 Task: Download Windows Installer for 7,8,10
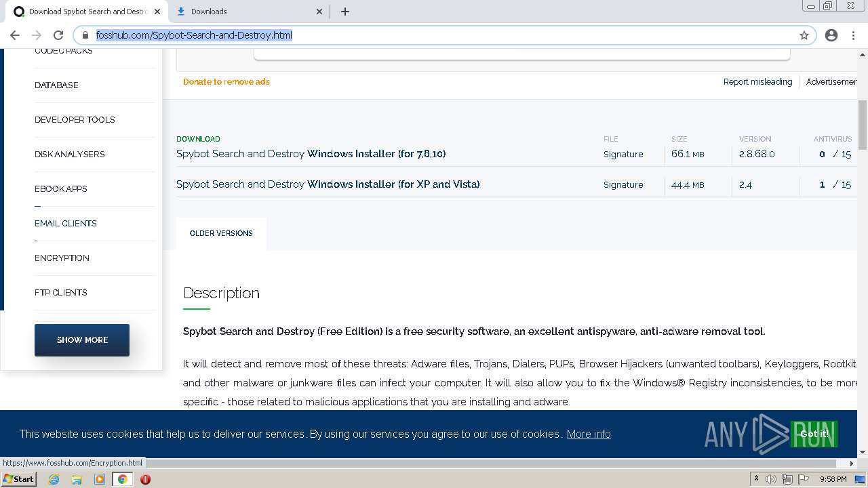[311, 154]
